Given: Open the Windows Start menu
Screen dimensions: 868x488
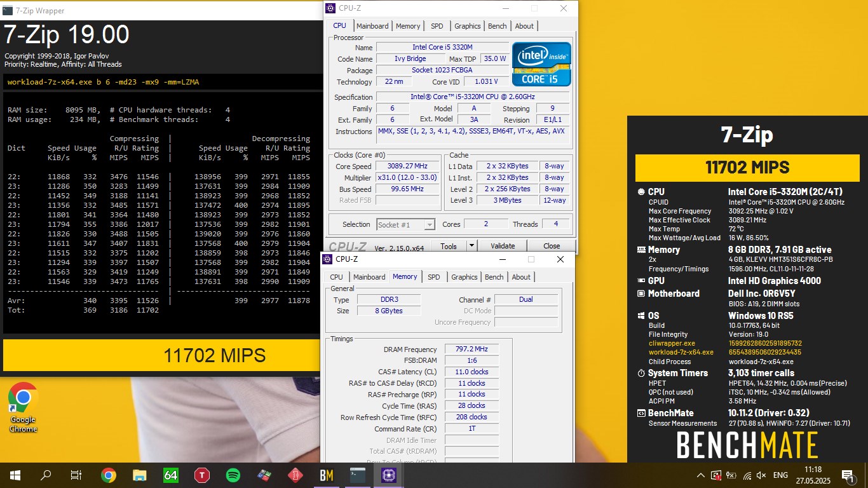Looking at the screenshot, I should pos(15,475).
